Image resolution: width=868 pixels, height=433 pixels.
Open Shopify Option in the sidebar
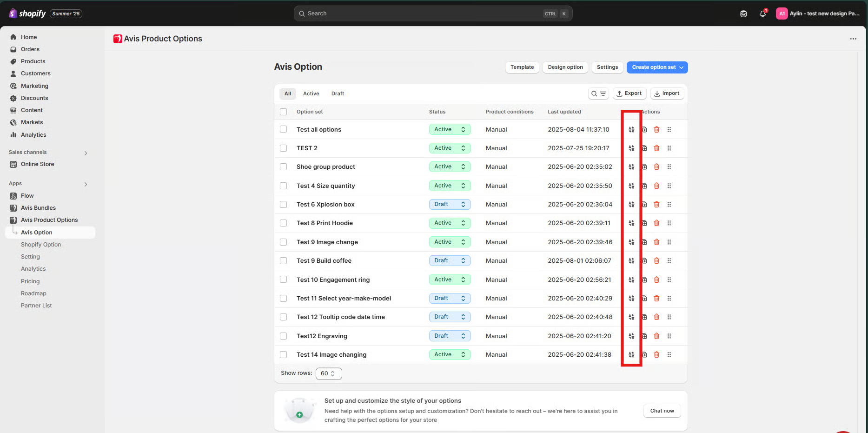point(41,245)
